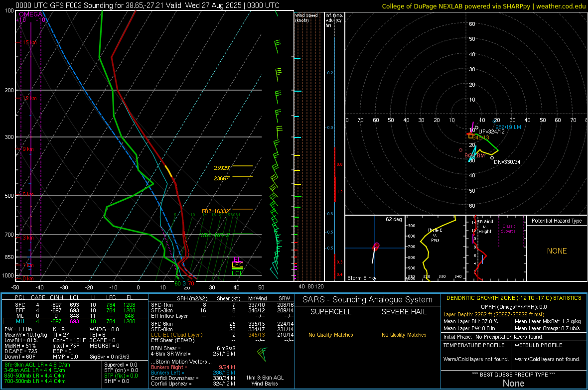The height and width of the screenshot is (390, 588).
Task: Click the 286/19 LM hodograph label
Action: click(508, 127)
